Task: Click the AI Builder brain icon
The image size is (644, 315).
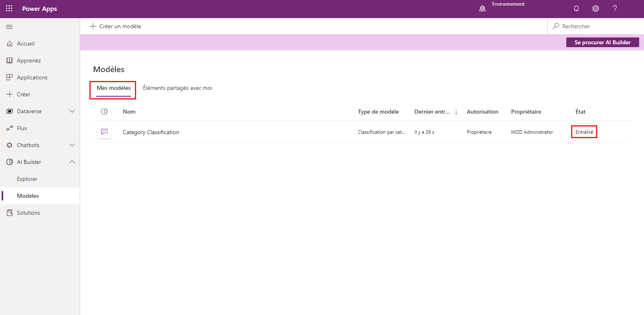Action: coord(10,162)
